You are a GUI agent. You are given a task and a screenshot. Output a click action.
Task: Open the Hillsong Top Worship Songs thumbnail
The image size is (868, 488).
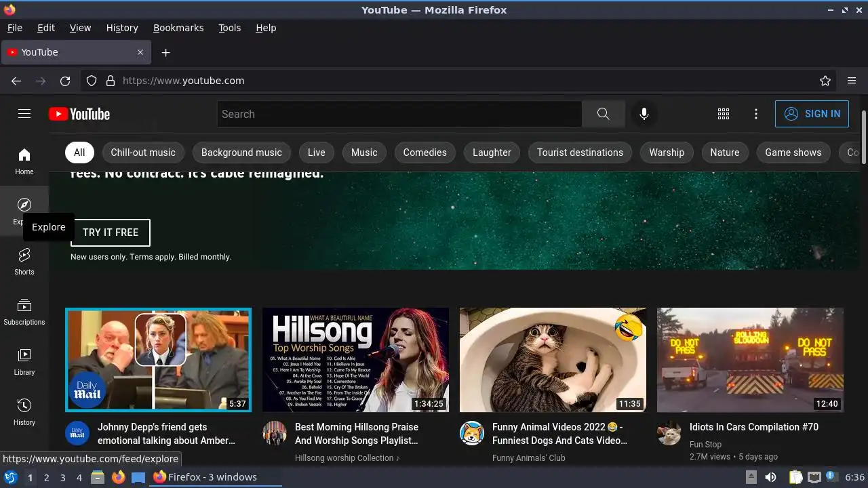tap(355, 360)
